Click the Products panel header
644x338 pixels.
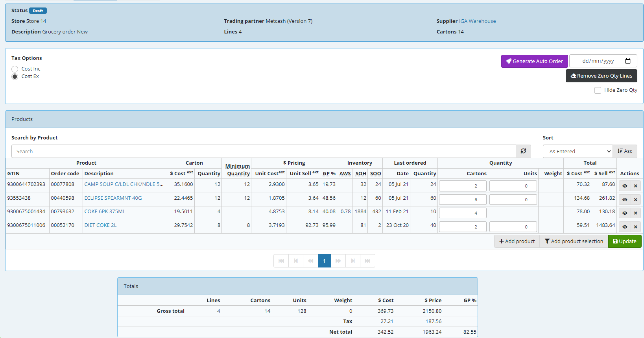(324, 119)
